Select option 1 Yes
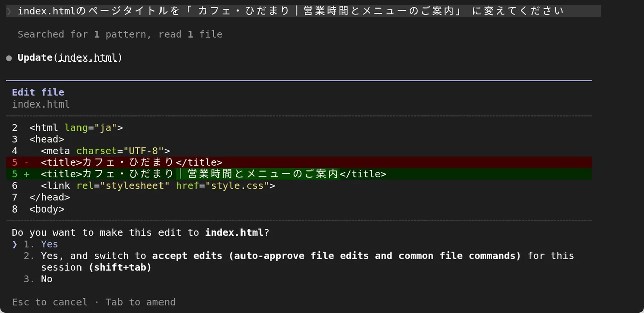Screen dimensions: 644x313 41,244
